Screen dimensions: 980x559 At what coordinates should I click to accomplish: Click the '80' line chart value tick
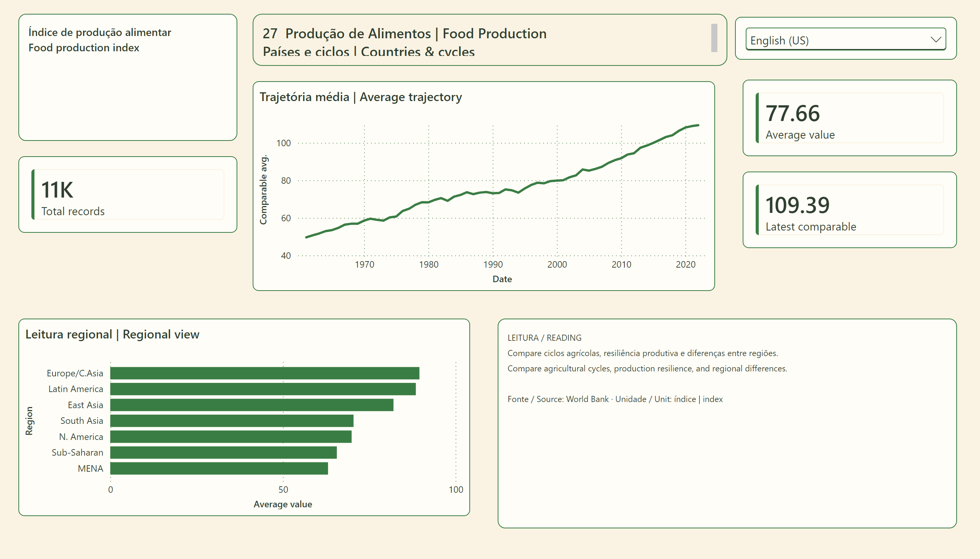coord(286,180)
